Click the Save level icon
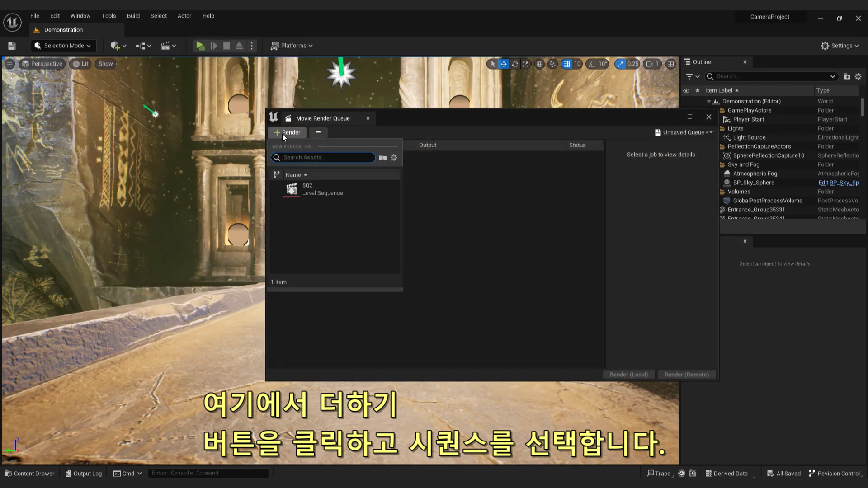Screen dimensions: 868x488 click(11, 46)
